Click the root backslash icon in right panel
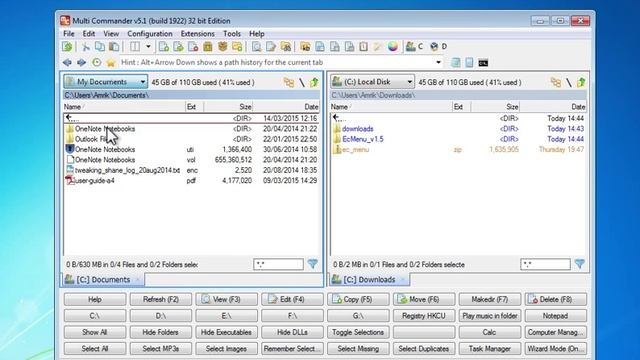The height and width of the screenshot is (360, 640). [569, 82]
